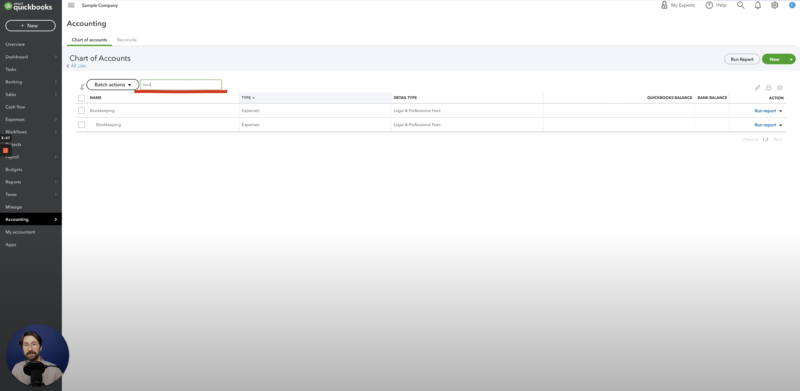Click the QUICKBOOKS BALANCE column header
The height and width of the screenshot is (391, 800).
[669, 97]
